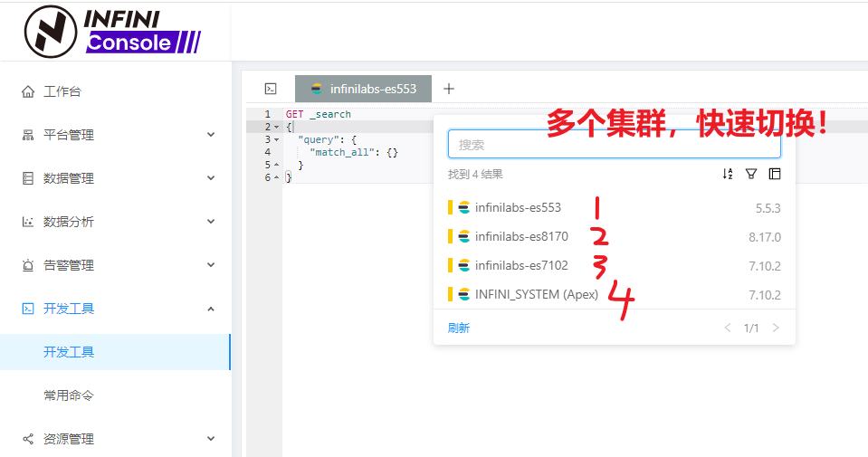This screenshot has height=457, width=868.
Task: Click the fold marker at editor line 5
Action: [277, 165]
